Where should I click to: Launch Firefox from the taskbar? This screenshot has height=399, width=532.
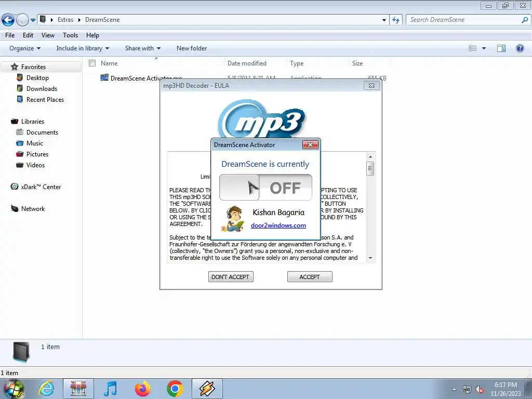[142, 389]
